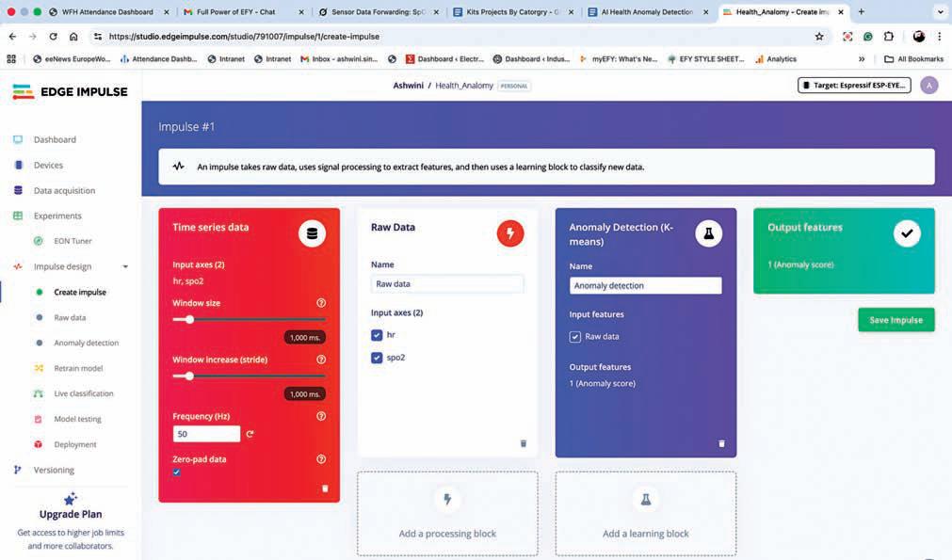Click the Save Impulse button
This screenshot has height=560, width=952.
(x=896, y=320)
